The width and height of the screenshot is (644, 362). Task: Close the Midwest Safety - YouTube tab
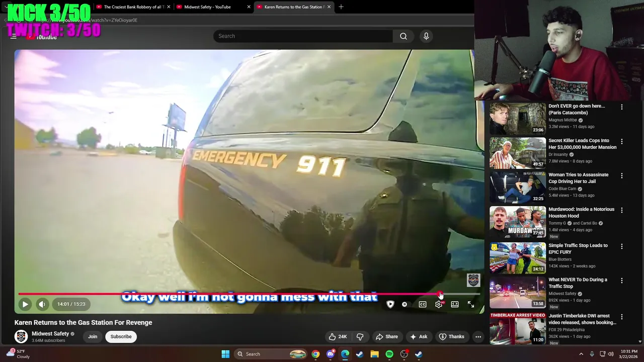(x=249, y=7)
